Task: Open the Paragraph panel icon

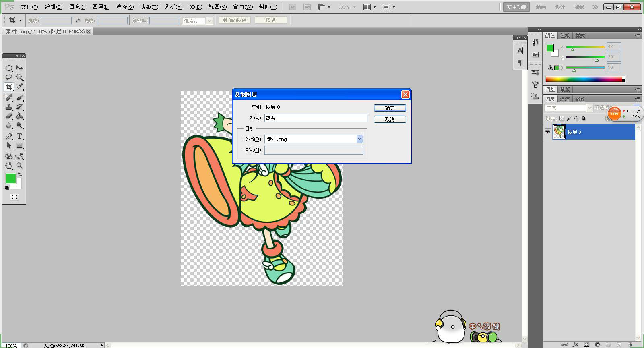Action: point(520,63)
